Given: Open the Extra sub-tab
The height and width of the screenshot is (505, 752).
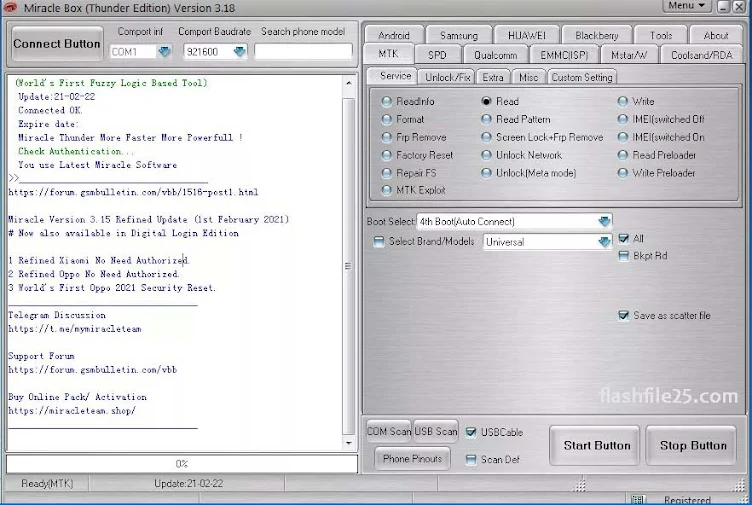Looking at the screenshot, I should (x=493, y=77).
